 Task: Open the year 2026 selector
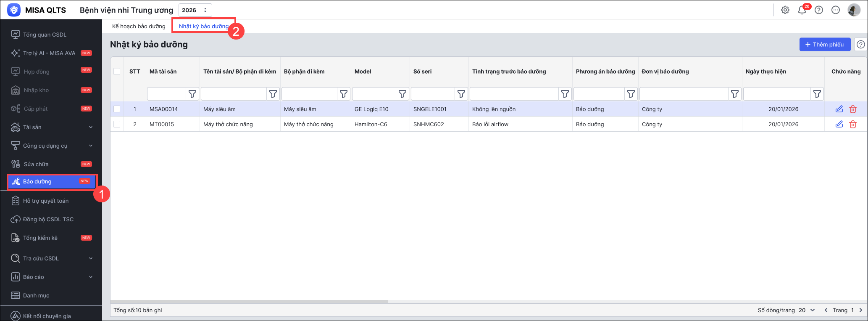point(195,10)
